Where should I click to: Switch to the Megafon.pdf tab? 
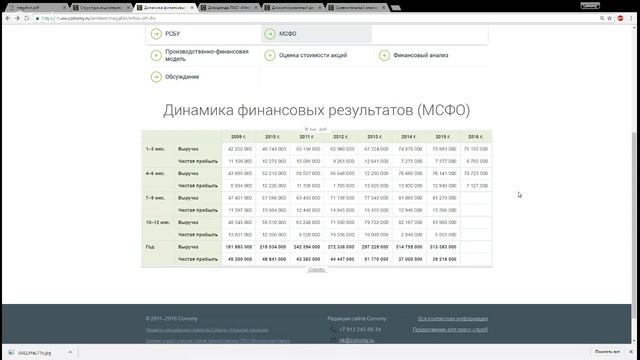(36, 7)
